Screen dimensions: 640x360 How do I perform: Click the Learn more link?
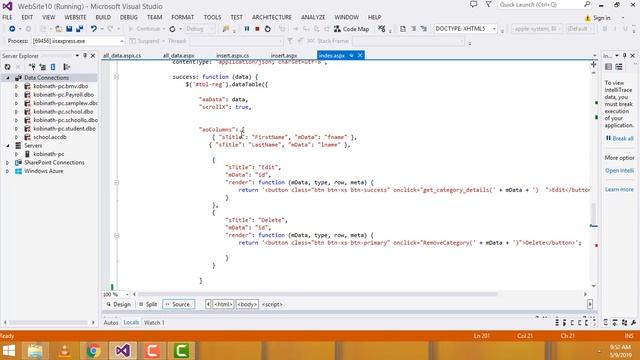point(619,189)
